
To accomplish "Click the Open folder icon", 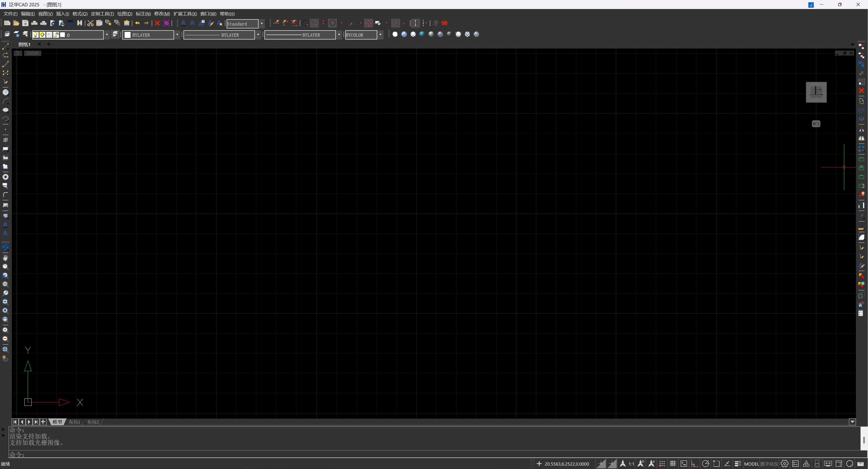I will 16,23.
